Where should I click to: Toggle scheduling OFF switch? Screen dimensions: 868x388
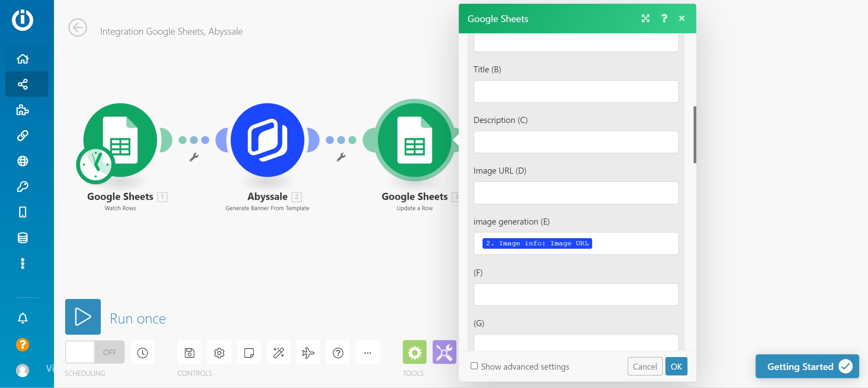point(95,352)
